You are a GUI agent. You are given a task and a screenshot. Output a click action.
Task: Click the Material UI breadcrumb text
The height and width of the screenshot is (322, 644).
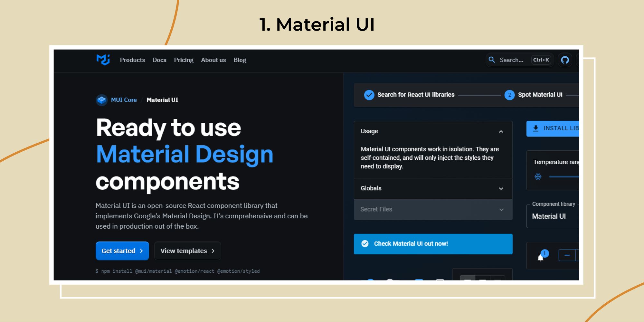(x=162, y=100)
